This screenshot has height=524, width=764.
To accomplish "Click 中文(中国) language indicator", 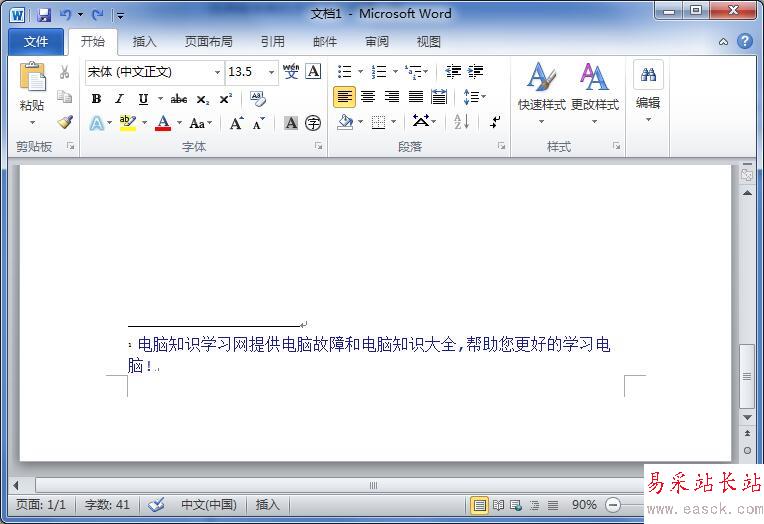I will 209,505.
